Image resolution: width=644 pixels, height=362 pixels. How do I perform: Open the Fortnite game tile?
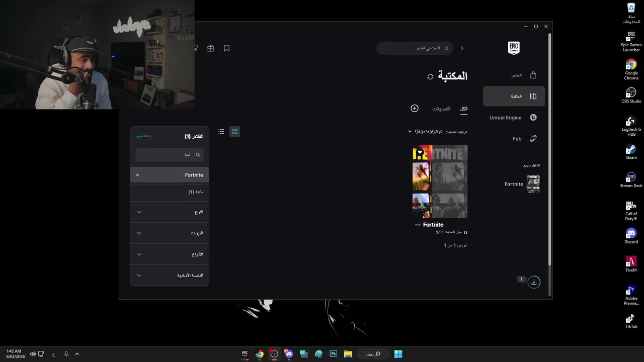(x=440, y=182)
